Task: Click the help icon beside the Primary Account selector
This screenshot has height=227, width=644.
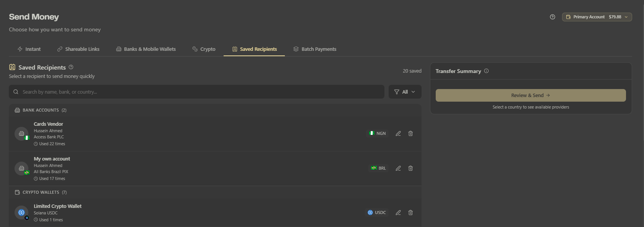Action: click(x=552, y=17)
